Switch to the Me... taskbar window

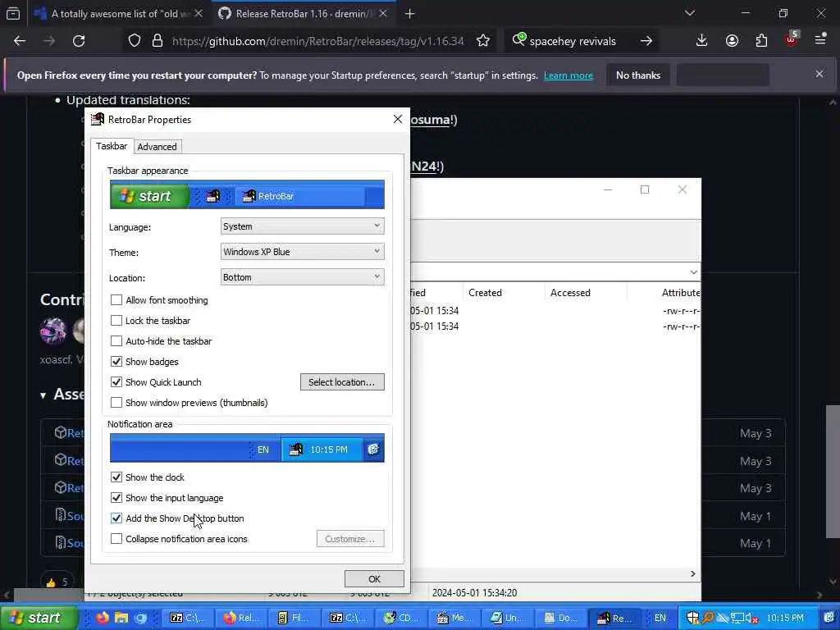(x=454, y=618)
